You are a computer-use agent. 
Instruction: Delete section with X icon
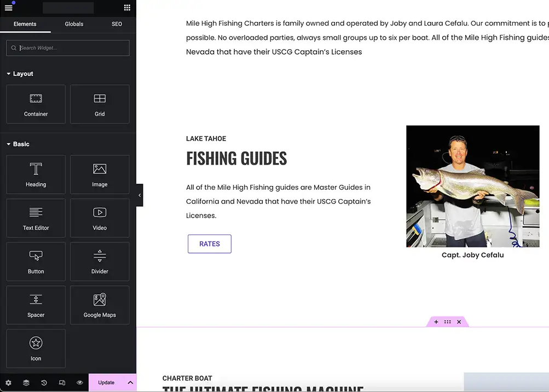459,321
